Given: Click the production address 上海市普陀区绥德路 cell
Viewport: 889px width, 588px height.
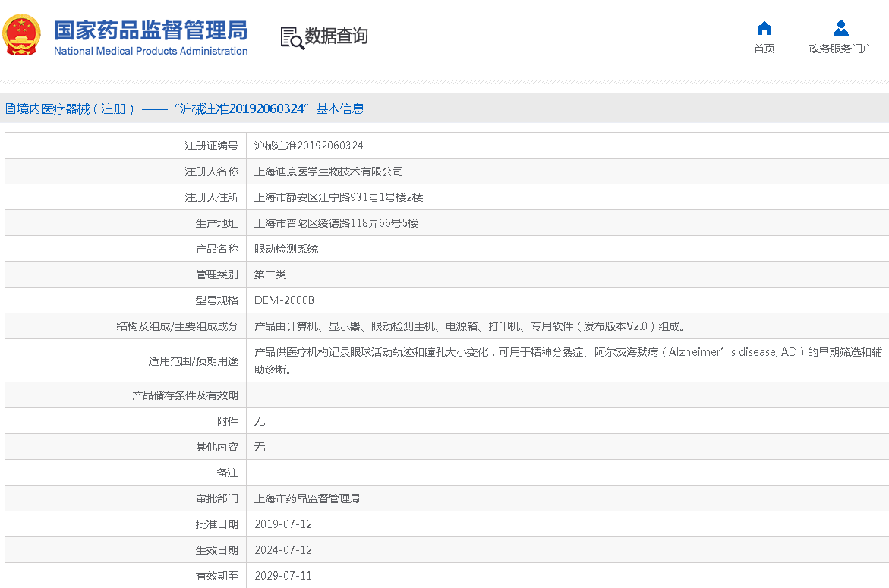Looking at the screenshot, I should pyautogui.click(x=336, y=223).
